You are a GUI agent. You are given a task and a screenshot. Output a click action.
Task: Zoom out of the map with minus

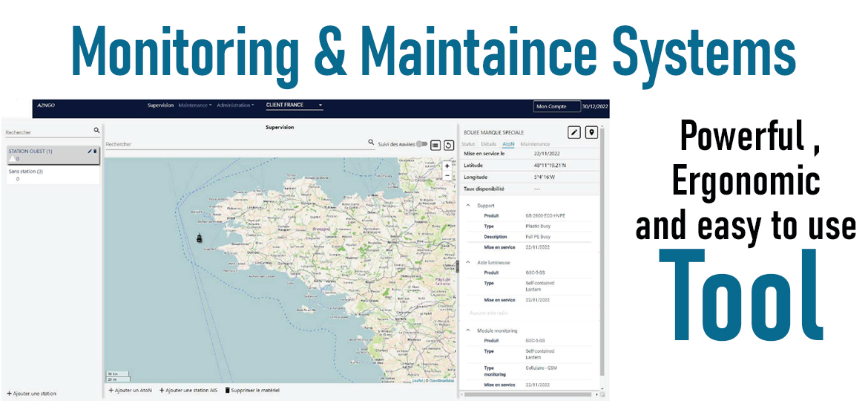447,177
